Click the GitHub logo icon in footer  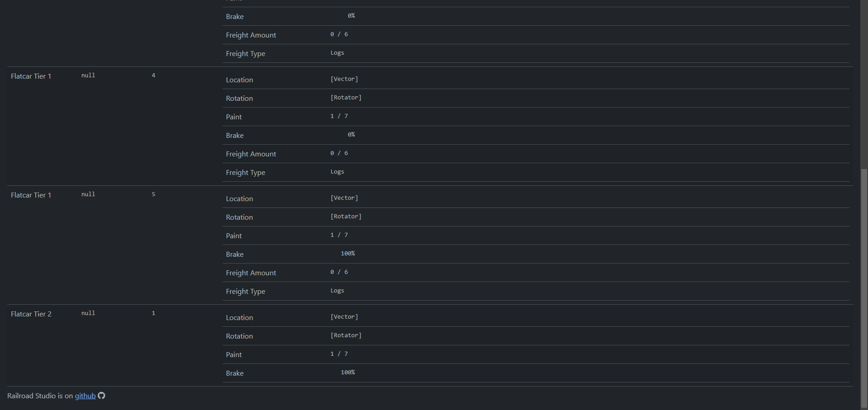pos(101,396)
